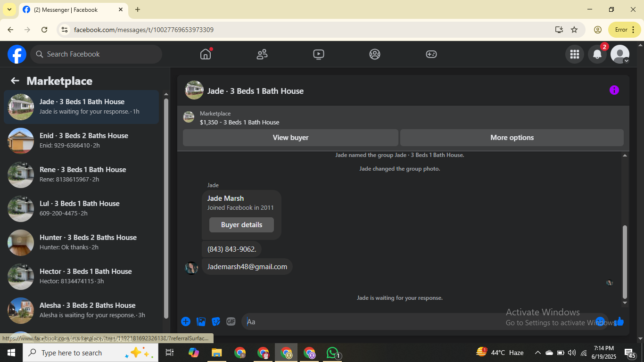Click the conversation list scrollbar
Viewport: 644px width, 362px height.
coord(166,207)
